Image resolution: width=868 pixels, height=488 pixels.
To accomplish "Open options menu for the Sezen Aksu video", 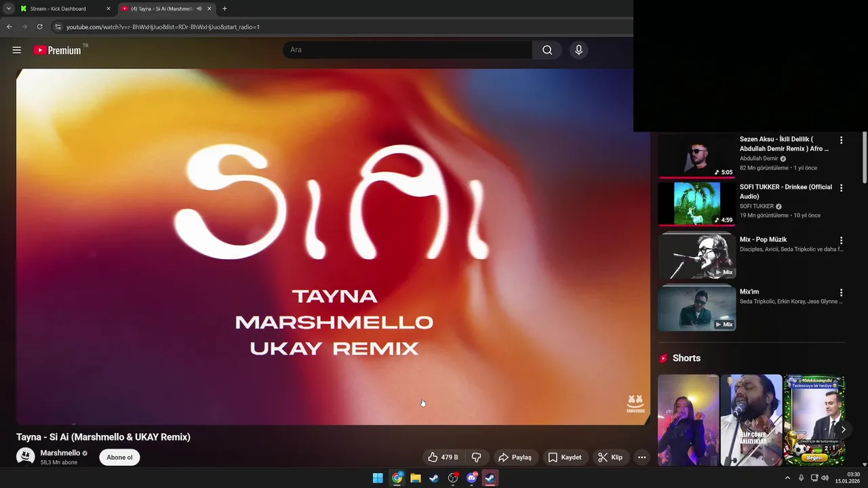I will click(841, 140).
